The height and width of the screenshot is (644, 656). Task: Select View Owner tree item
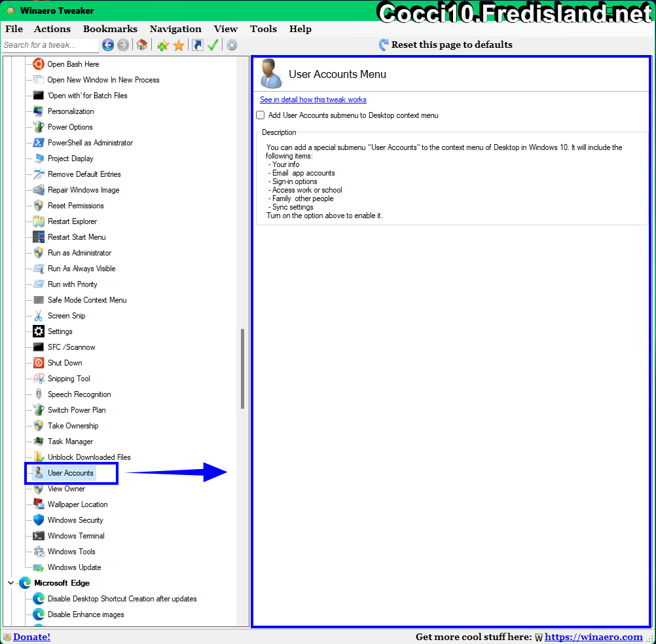pos(66,489)
